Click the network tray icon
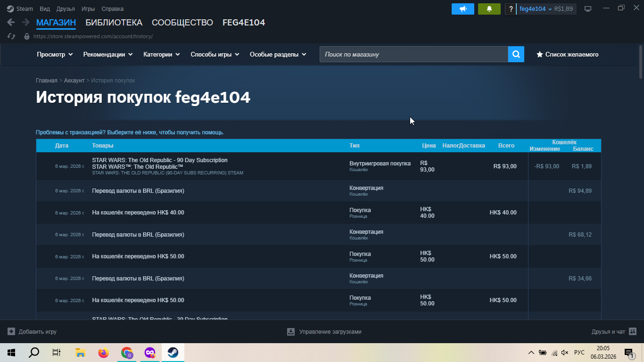This screenshot has height=362, width=644. [x=554, y=353]
